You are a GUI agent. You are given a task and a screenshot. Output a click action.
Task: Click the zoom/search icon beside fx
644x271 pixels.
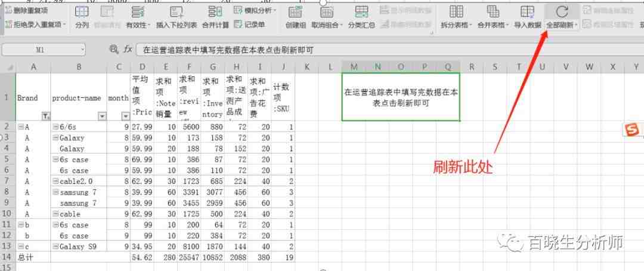[x=114, y=50]
